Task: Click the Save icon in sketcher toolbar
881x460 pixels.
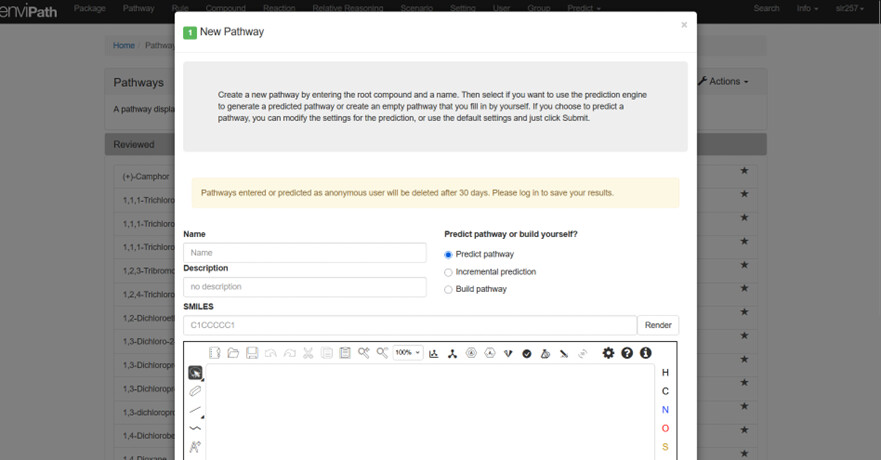Action: [252, 353]
